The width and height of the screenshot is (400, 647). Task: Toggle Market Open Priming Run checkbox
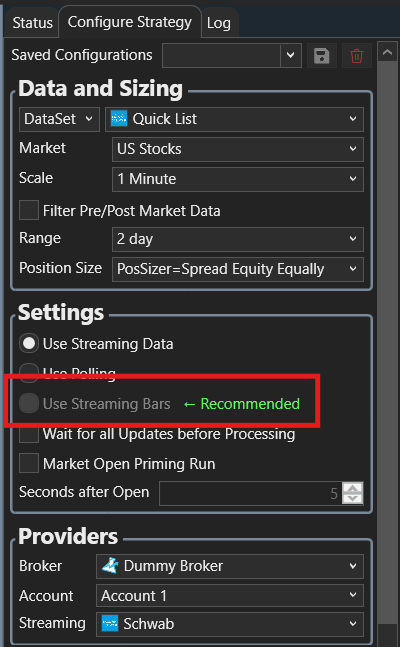point(29,463)
